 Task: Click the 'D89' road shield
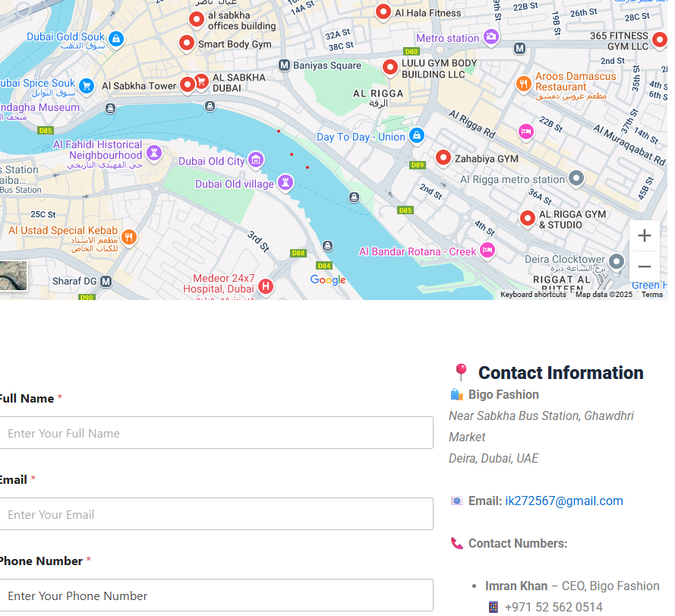click(418, 165)
